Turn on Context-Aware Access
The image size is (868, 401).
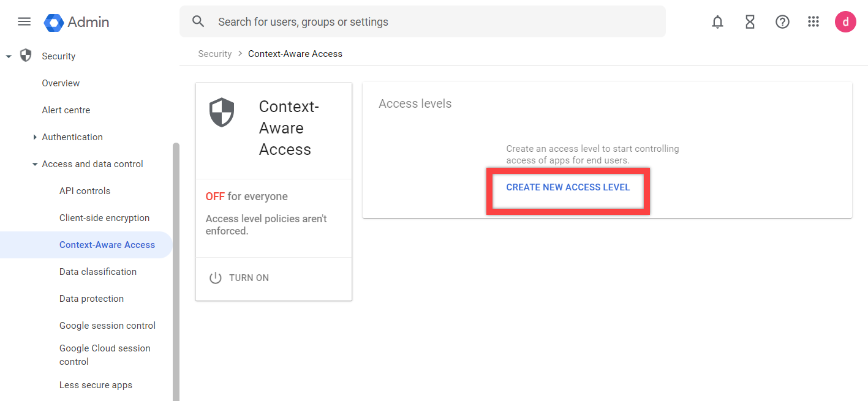tap(240, 278)
